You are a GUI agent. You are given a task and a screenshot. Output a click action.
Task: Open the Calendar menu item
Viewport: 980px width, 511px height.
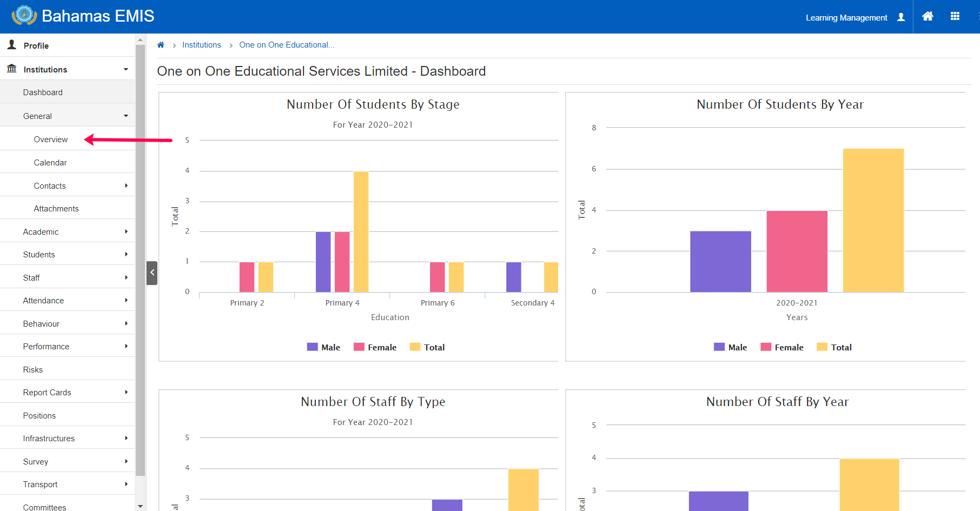click(x=68, y=162)
